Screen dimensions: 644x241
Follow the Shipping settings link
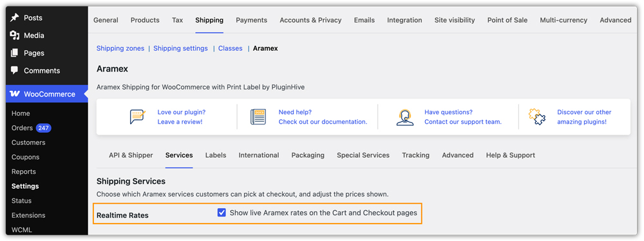point(181,48)
